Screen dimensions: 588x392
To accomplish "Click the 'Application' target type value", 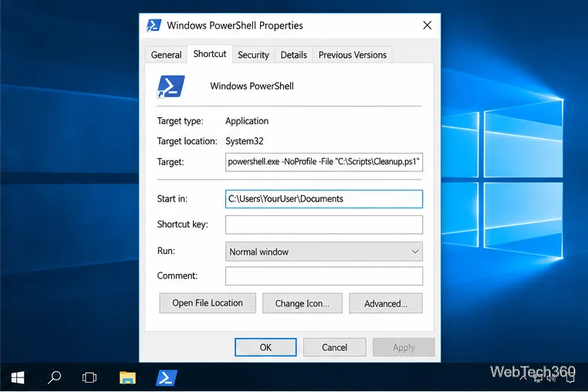I will tap(247, 121).
